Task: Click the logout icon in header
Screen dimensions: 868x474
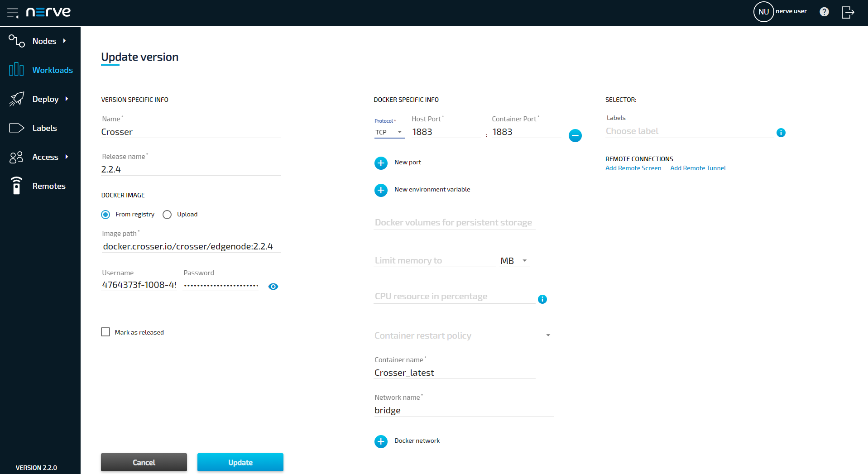Action: click(848, 12)
